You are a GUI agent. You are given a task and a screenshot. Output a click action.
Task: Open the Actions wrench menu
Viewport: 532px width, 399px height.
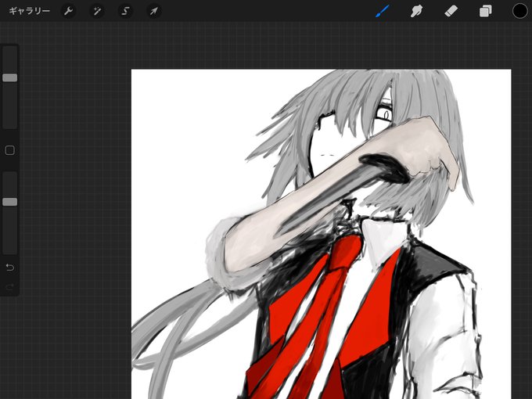point(69,11)
